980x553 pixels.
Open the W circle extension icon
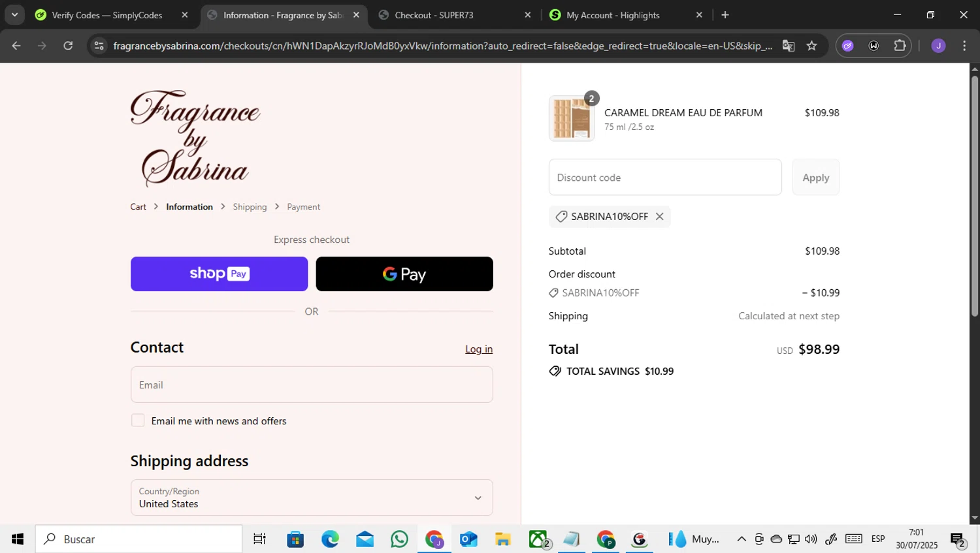pyautogui.click(x=874, y=46)
